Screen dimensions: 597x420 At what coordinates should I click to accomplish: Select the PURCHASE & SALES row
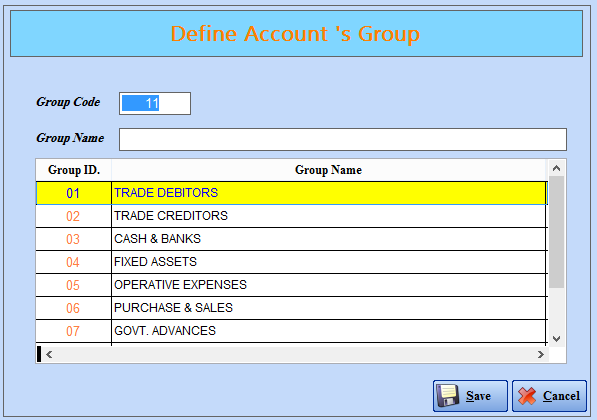292,308
